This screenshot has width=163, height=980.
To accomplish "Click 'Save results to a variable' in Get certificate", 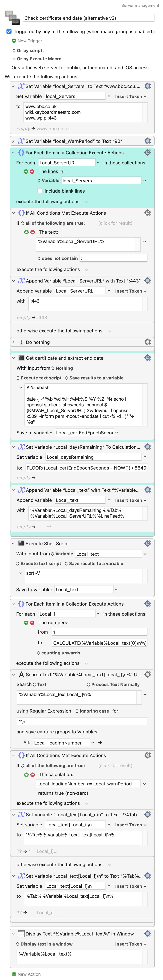I will pyautogui.click(x=94, y=378).
